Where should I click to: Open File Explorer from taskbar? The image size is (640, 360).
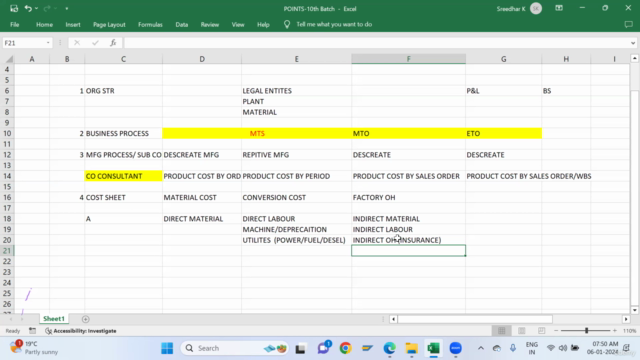(411, 348)
